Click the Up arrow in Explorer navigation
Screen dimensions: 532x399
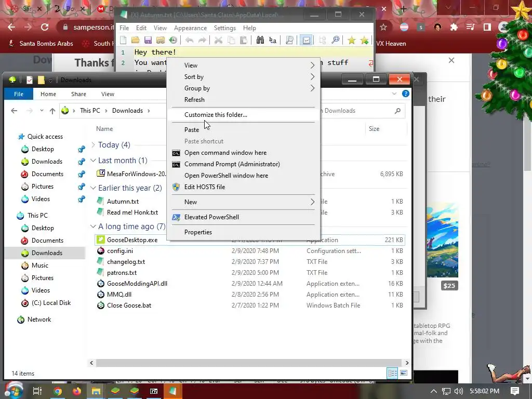(x=52, y=111)
